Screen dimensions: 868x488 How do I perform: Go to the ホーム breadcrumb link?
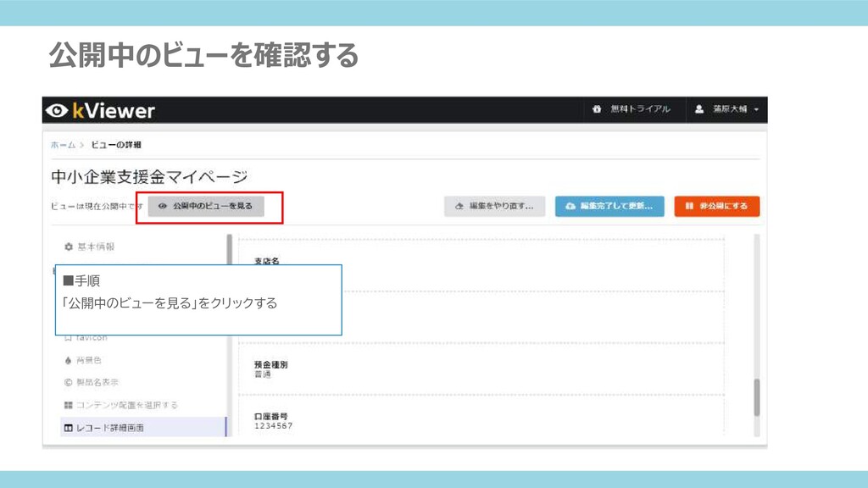(63, 145)
